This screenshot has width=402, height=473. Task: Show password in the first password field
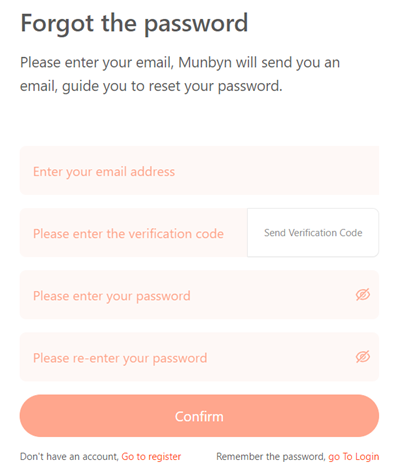tap(363, 295)
